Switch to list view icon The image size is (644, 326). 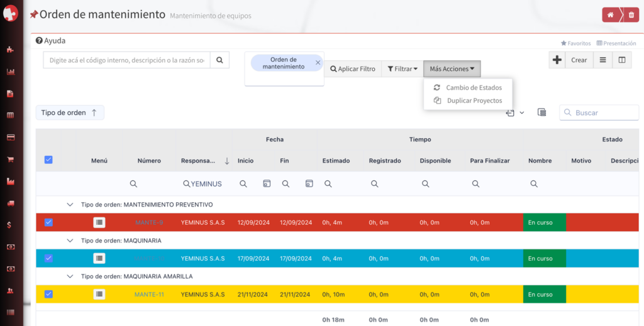(x=602, y=60)
